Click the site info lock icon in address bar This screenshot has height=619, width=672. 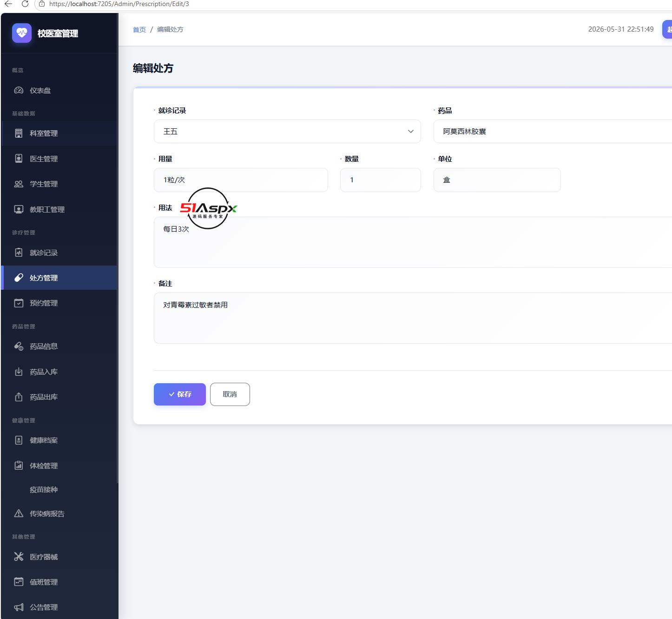coord(42,4)
